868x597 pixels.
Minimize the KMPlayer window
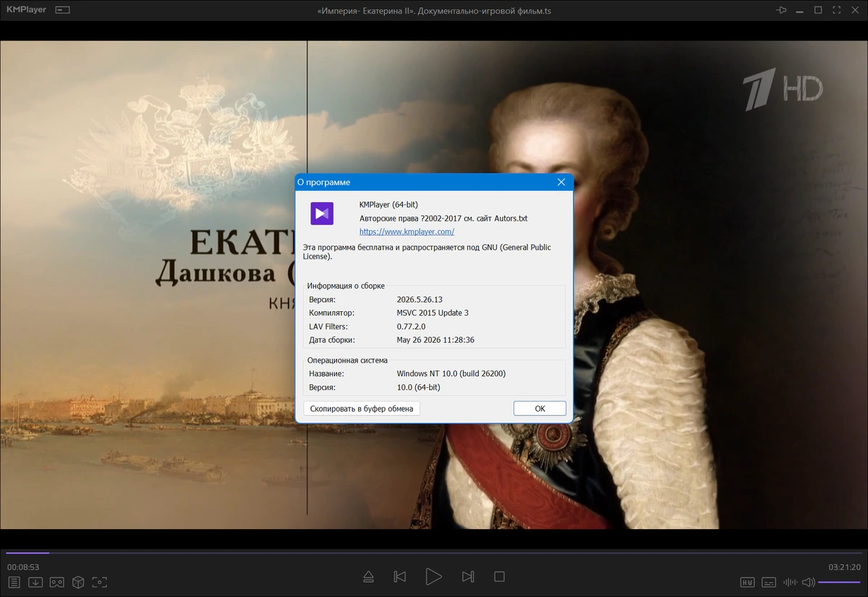click(x=800, y=10)
